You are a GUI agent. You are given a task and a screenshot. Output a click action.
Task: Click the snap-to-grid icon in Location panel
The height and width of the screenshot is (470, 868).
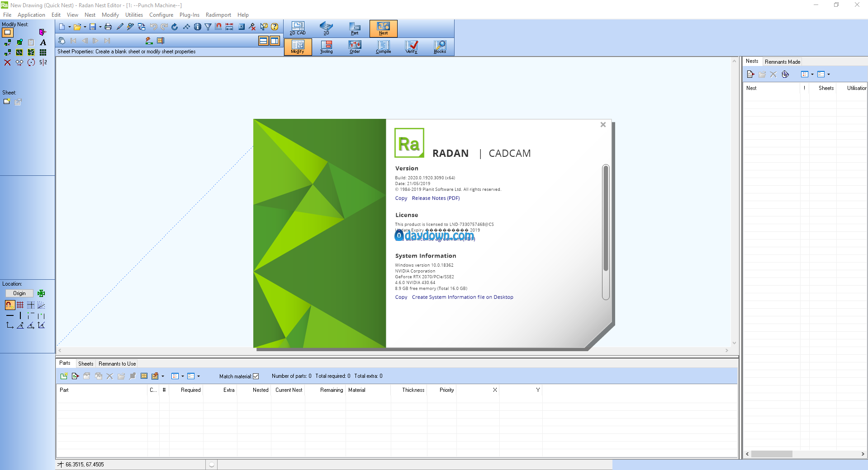(20, 305)
